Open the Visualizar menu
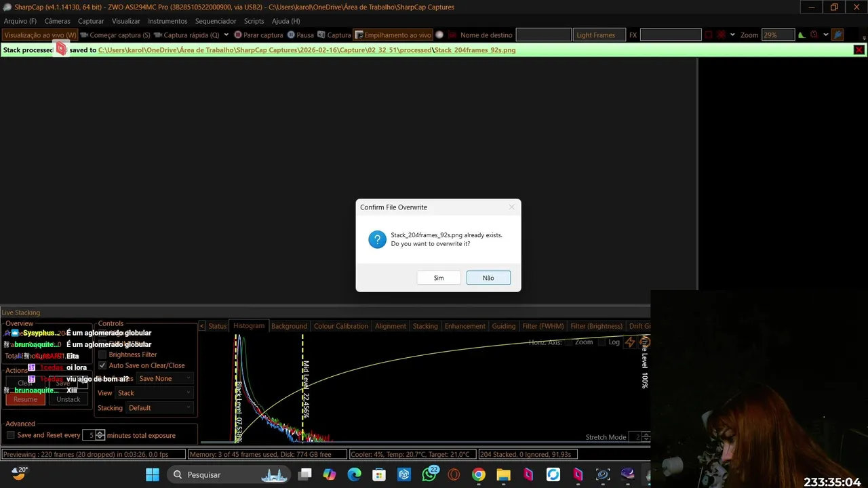 [126, 21]
